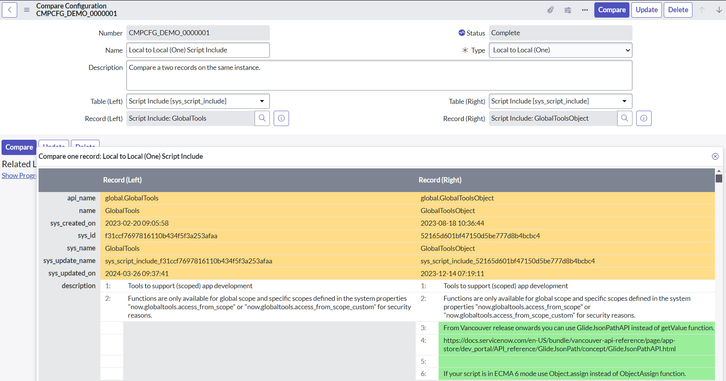Close the compare dialog

coord(715,156)
